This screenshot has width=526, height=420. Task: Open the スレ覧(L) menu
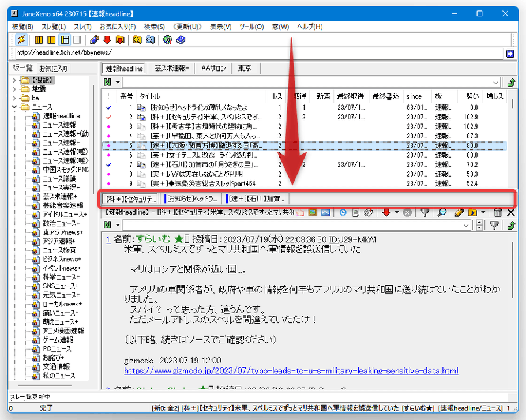tap(53, 27)
